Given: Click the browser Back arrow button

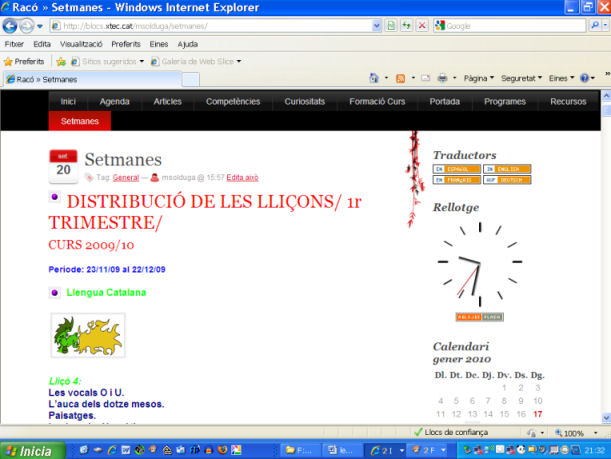Looking at the screenshot, I should (x=11, y=26).
